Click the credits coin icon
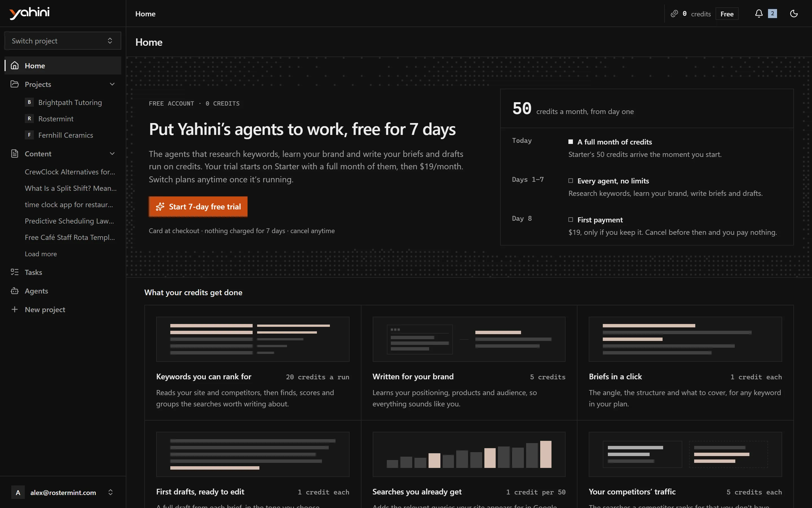 click(x=674, y=14)
